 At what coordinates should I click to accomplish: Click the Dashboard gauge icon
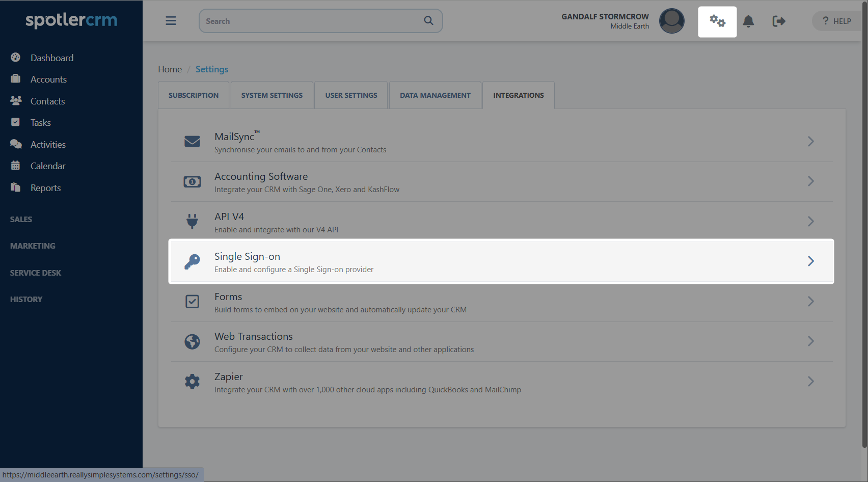16,58
